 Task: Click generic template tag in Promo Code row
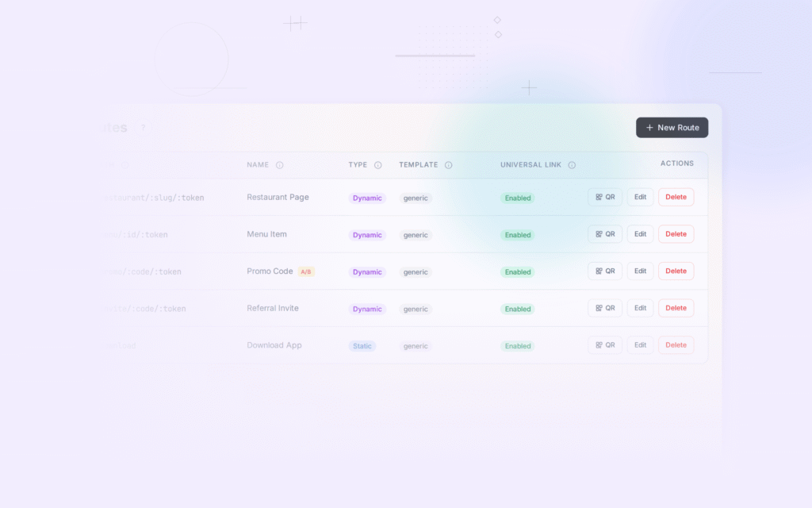(416, 271)
